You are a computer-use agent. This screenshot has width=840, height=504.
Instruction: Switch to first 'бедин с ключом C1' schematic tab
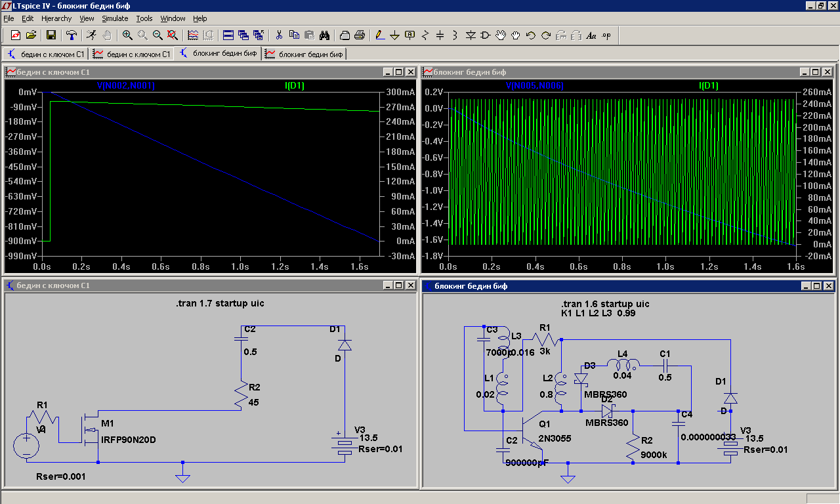coord(46,54)
